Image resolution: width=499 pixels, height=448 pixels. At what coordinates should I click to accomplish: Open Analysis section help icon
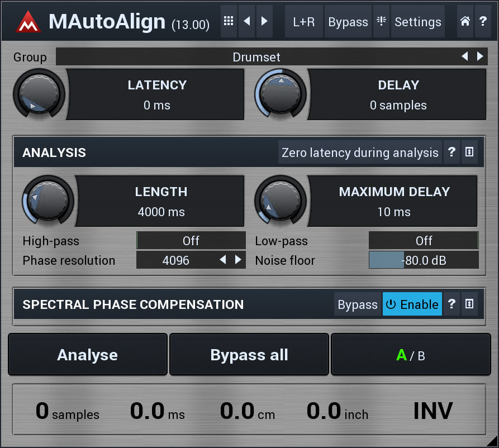coord(452,152)
